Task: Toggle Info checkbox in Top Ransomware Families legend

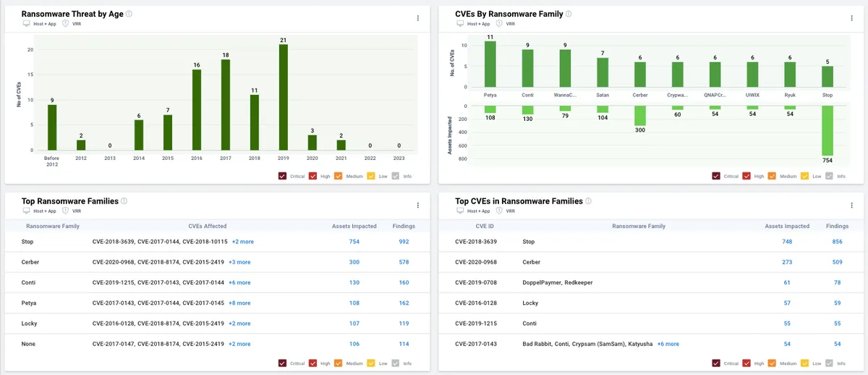Action: (395, 363)
